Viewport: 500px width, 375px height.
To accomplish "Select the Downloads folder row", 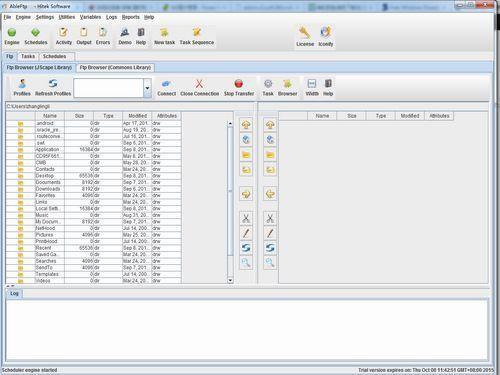I will point(94,189).
